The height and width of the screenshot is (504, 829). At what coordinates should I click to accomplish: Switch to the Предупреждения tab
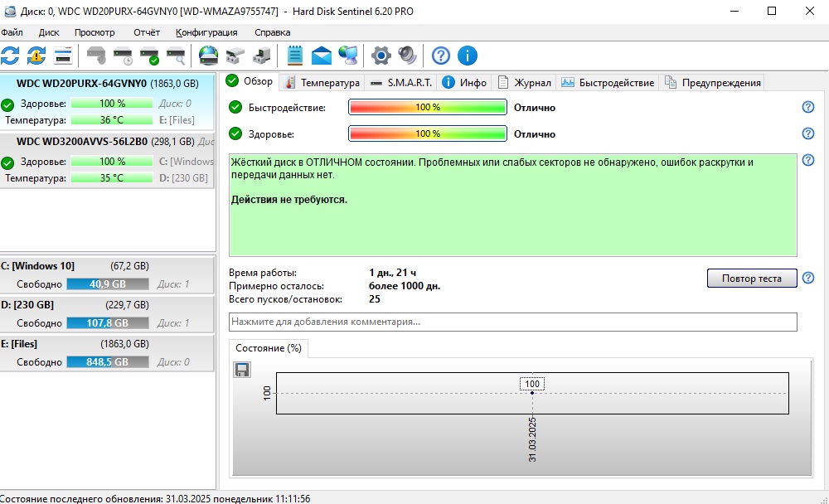(713, 83)
